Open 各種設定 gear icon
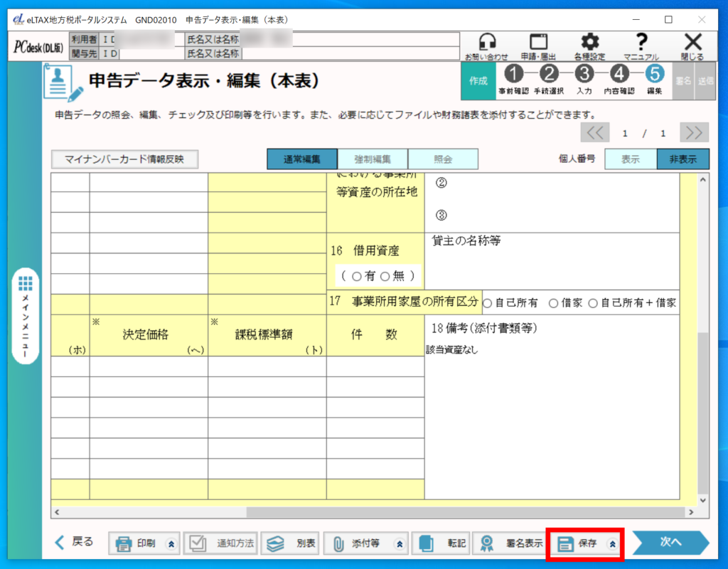728x569 pixels. click(x=590, y=42)
